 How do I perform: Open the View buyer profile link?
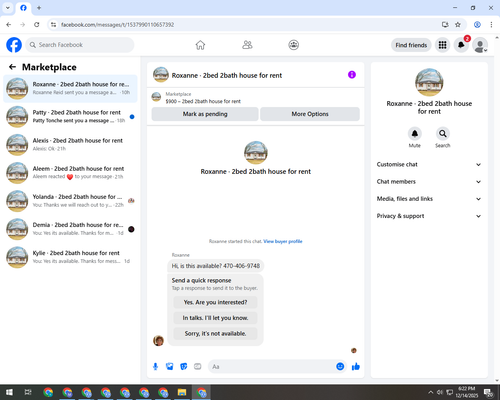point(283,241)
